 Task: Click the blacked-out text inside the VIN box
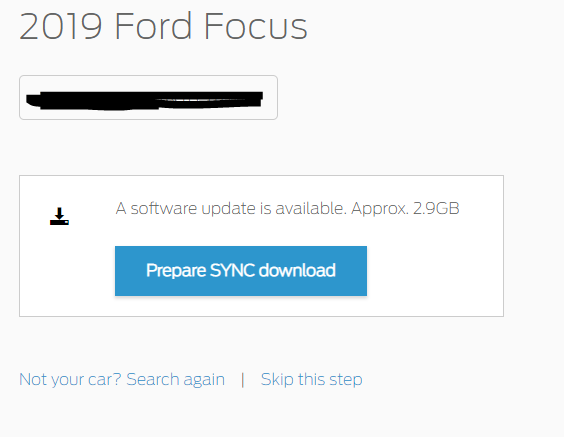[x=144, y=100]
